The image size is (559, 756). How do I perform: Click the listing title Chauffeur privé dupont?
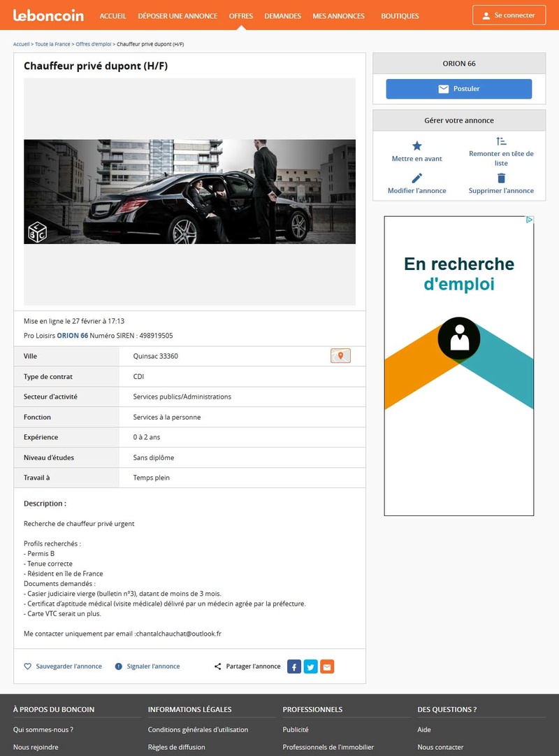click(x=96, y=66)
